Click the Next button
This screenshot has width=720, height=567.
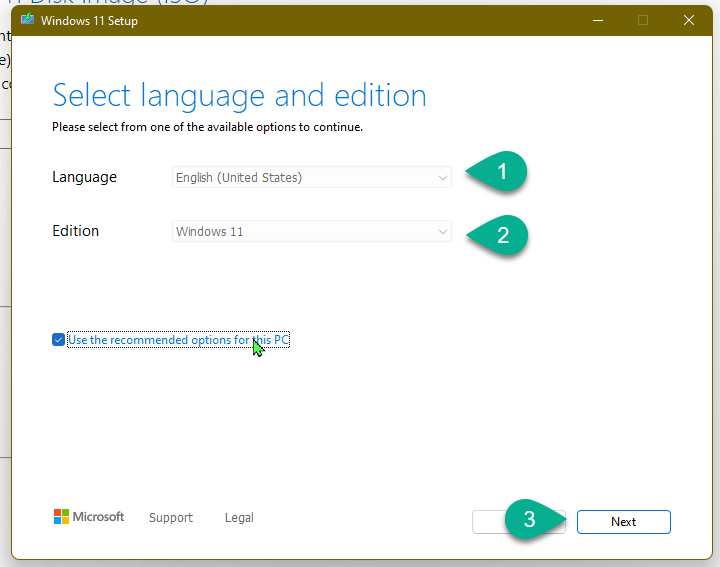[624, 522]
